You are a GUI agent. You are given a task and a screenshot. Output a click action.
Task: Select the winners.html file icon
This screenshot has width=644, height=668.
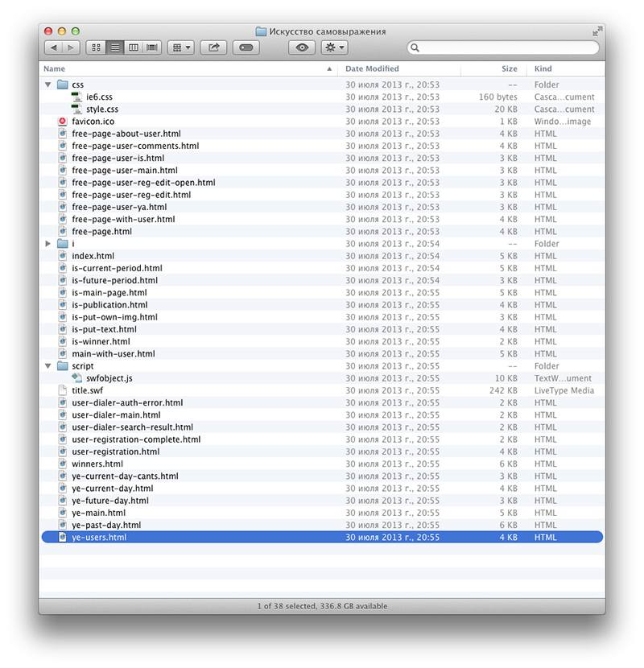(x=63, y=464)
